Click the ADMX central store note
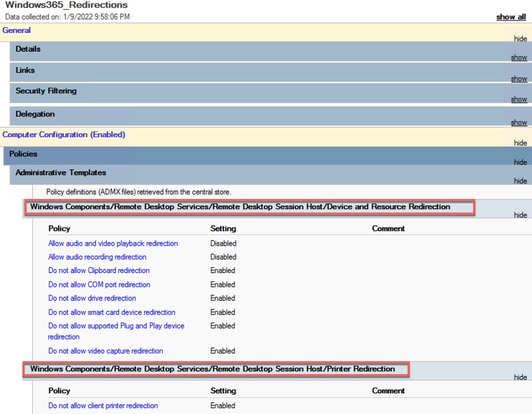Image resolution: width=532 pixels, height=414 pixels. (139, 193)
